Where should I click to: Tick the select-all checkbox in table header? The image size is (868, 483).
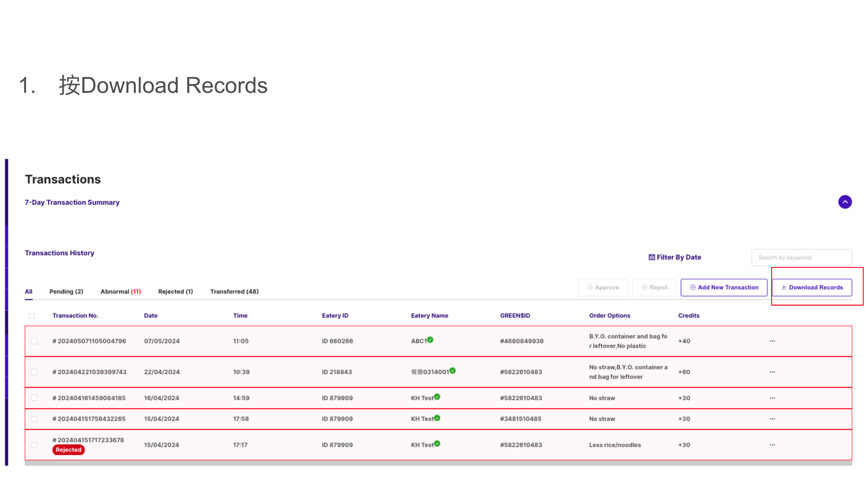pos(32,316)
